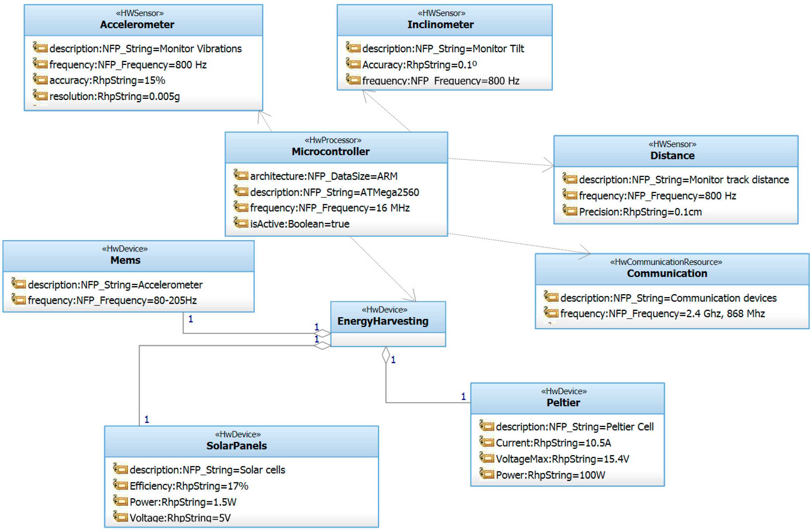The height and width of the screenshot is (532, 812).
Task: Select the architecture attribute icon in Microcontroller
Action: [241, 175]
